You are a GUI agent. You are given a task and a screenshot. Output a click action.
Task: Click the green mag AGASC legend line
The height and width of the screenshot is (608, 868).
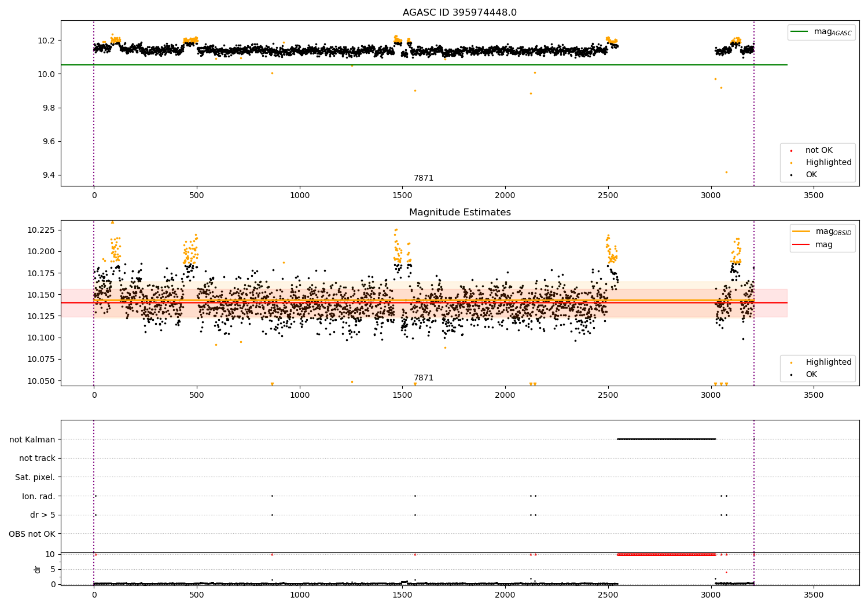800,32
